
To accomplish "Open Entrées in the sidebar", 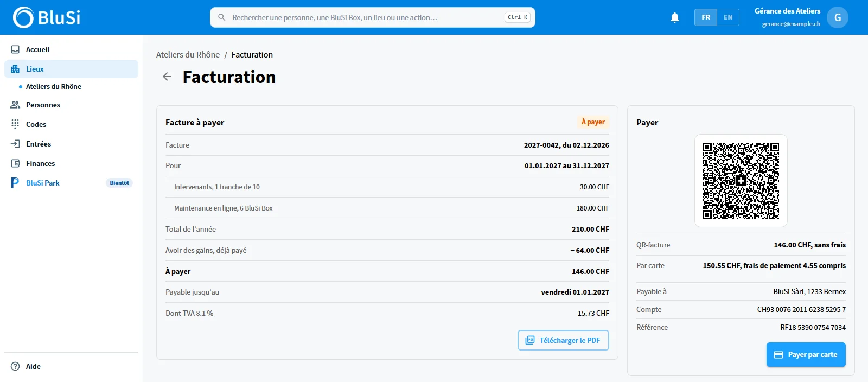I will [71, 144].
